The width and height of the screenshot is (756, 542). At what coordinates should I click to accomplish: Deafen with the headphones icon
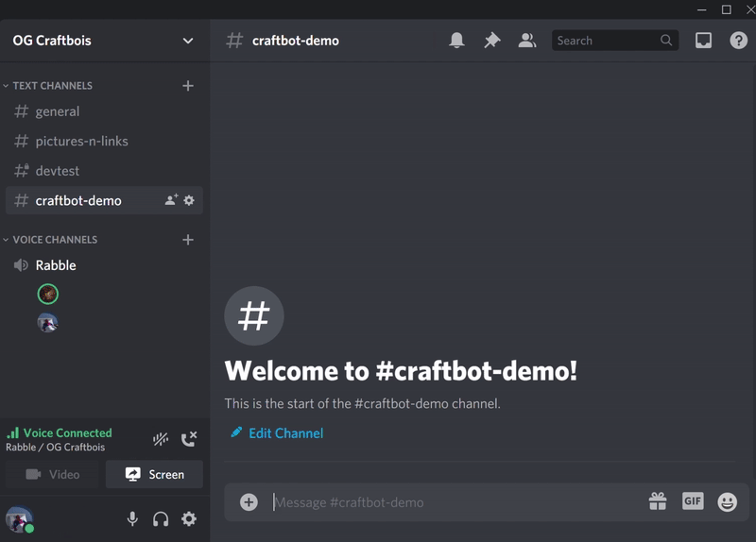(161, 519)
